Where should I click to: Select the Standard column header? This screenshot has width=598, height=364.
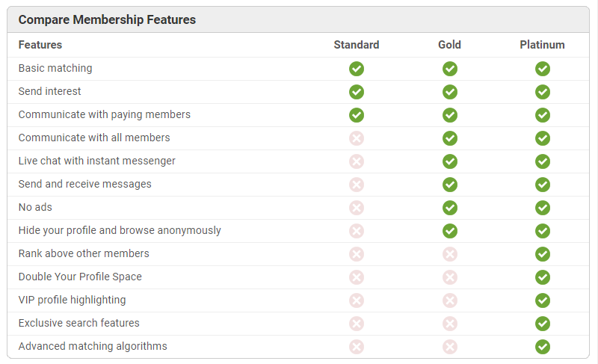pyautogui.click(x=357, y=45)
